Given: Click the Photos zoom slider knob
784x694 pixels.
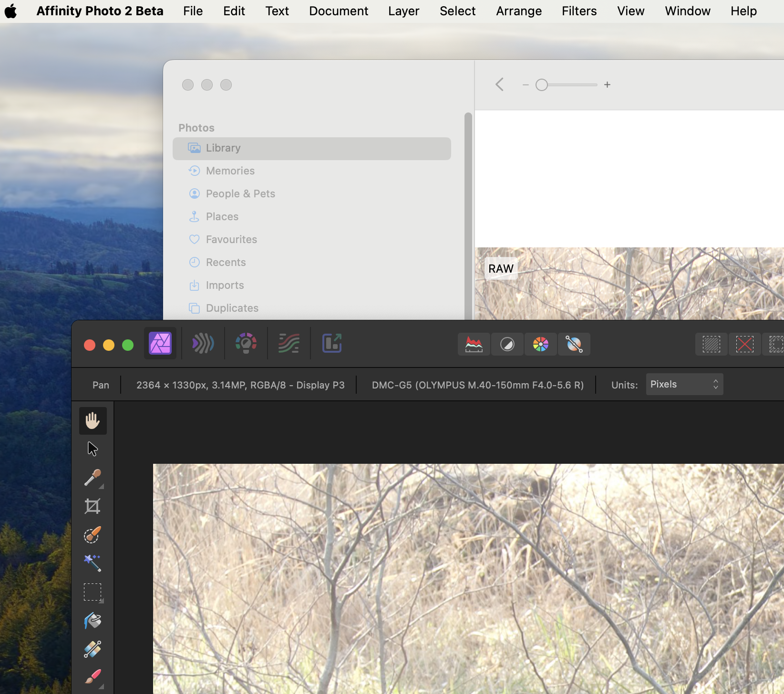Looking at the screenshot, I should [x=541, y=85].
